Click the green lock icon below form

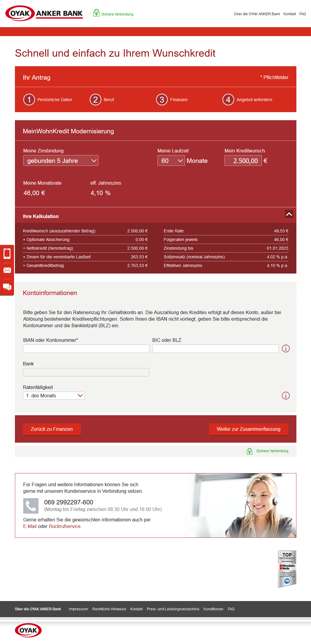(250, 451)
